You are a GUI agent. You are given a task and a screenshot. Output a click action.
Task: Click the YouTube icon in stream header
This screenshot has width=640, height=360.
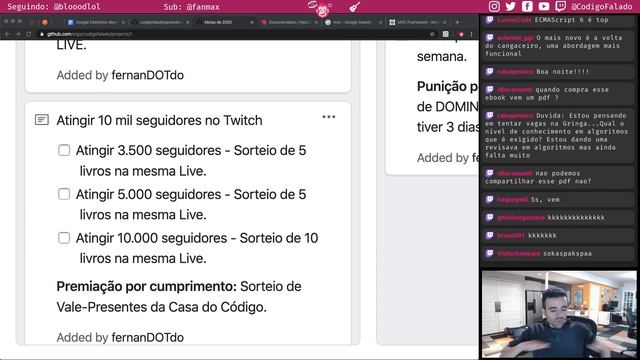point(544,6)
